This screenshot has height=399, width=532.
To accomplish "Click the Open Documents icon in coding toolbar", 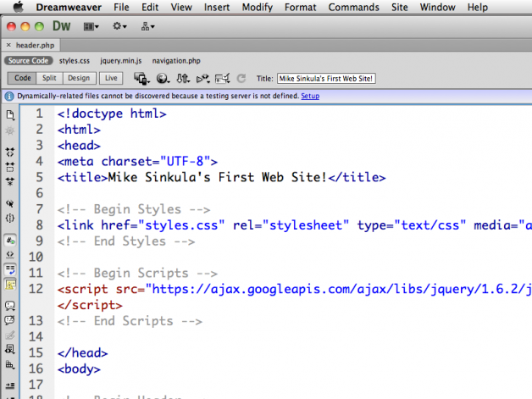I will pos(10,115).
